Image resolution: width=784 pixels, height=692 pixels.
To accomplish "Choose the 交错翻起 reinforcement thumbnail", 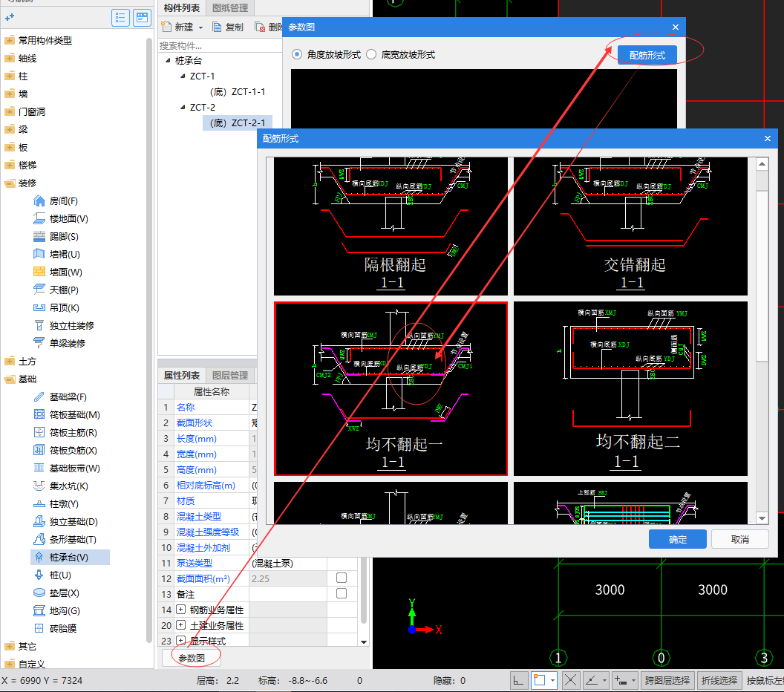I will pyautogui.click(x=630, y=226).
